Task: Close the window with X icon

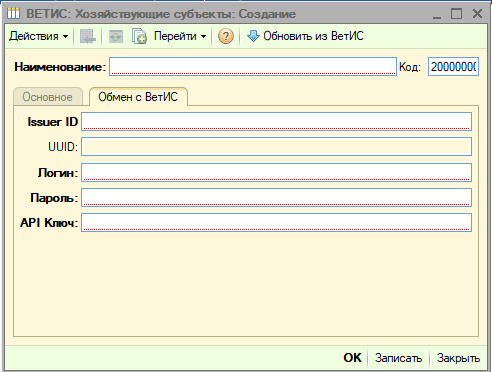Action: (477, 14)
